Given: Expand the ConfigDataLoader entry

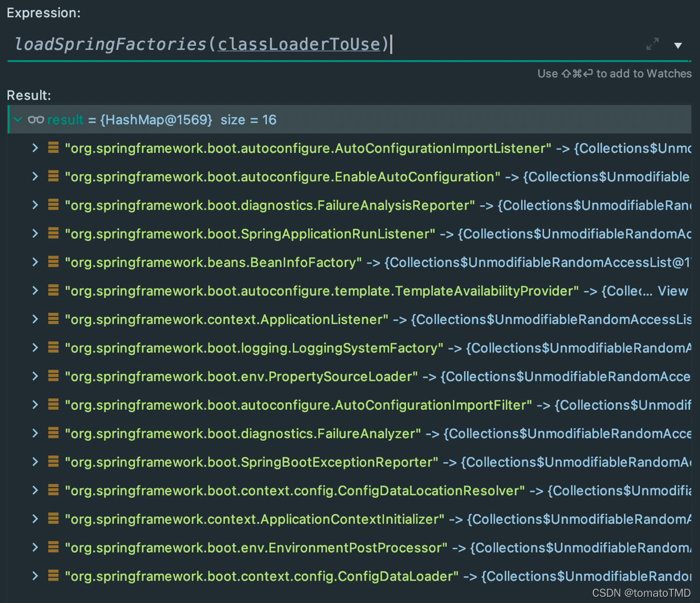Looking at the screenshot, I should (35, 576).
